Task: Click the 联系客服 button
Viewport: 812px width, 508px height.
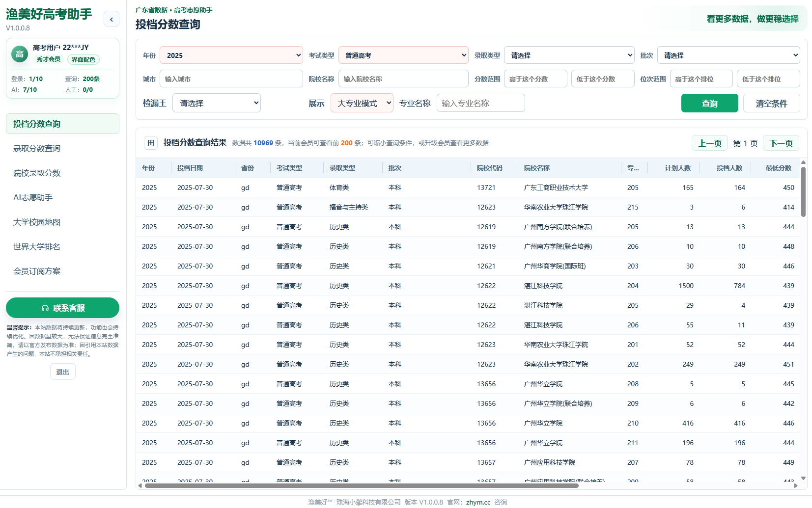Action: click(62, 308)
